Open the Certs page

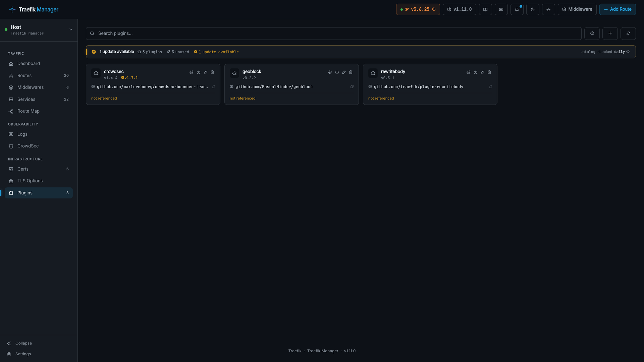[39, 169]
